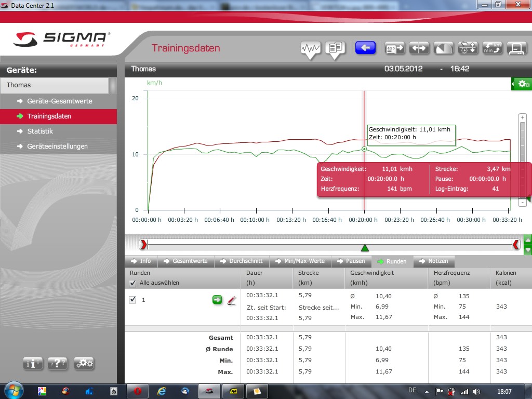Go to Geräteeinstellungen in the sidebar

[x=57, y=147]
